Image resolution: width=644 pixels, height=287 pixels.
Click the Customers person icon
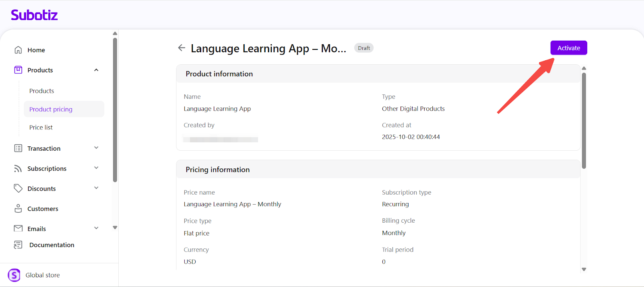[x=18, y=209]
